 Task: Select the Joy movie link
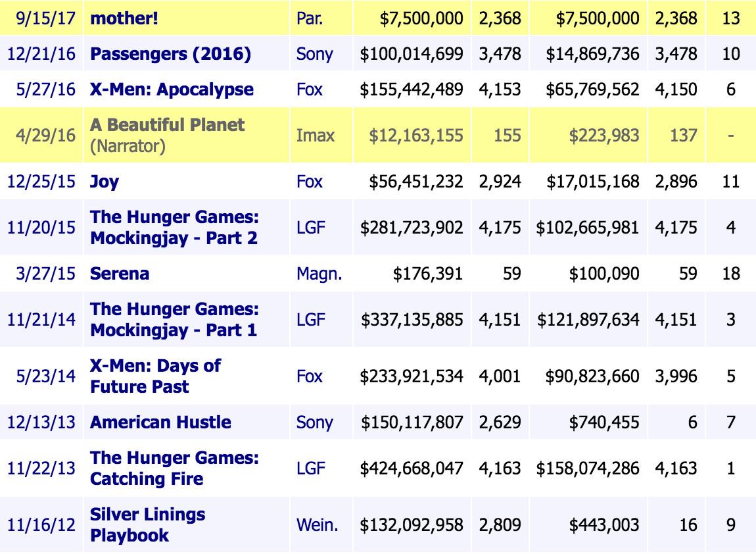pos(105,181)
